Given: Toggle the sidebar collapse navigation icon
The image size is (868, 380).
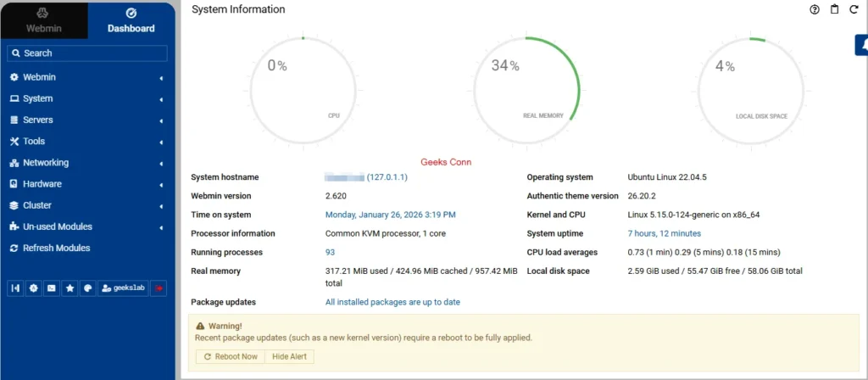Looking at the screenshot, I should (x=15, y=288).
